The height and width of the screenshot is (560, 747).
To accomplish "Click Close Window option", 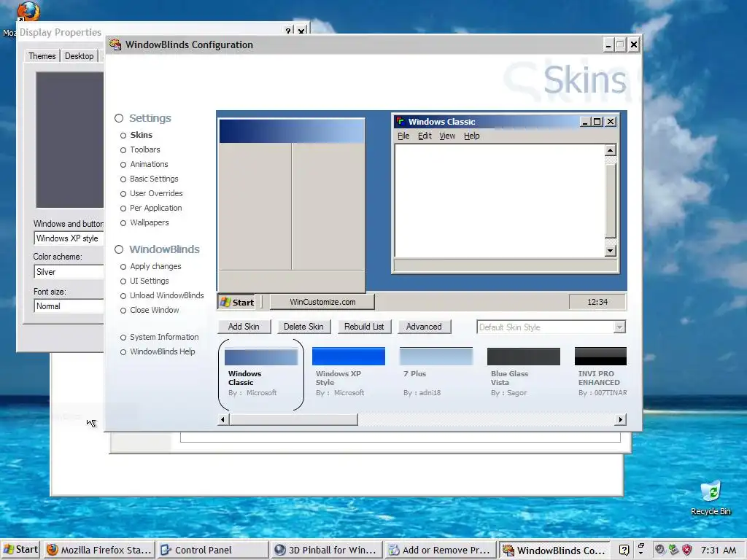I will (x=155, y=310).
